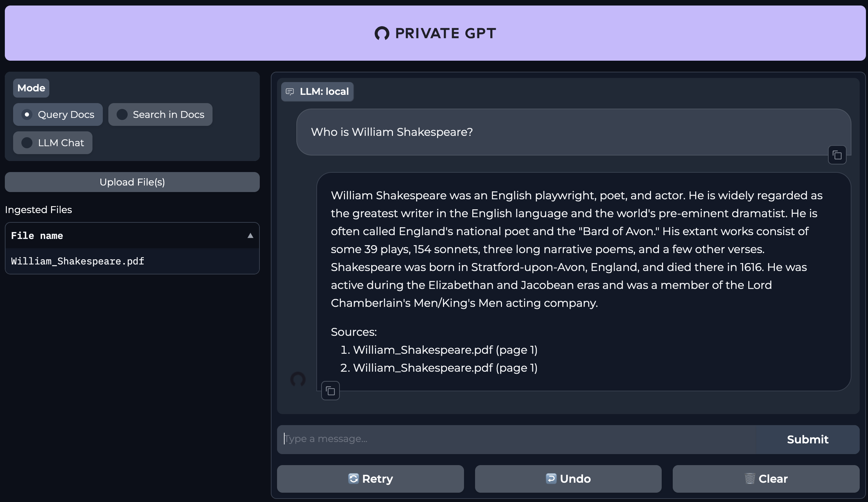Click the Retry refresh icon
The width and height of the screenshot is (868, 502).
coord(354,479)
